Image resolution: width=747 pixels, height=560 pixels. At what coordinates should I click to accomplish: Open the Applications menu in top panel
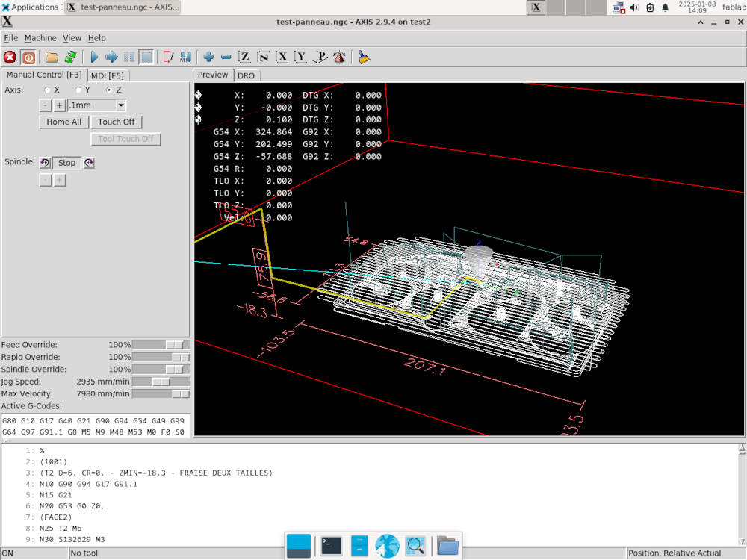click(x=30, y=7)
